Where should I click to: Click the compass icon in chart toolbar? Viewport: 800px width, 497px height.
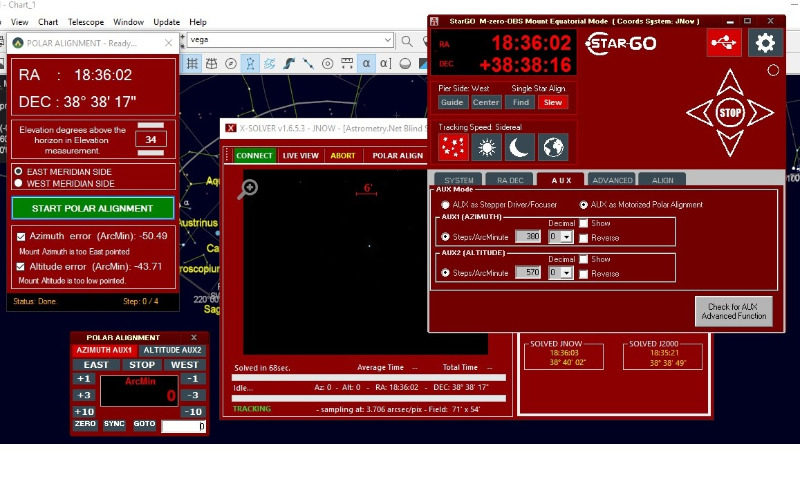click(231, 64)
